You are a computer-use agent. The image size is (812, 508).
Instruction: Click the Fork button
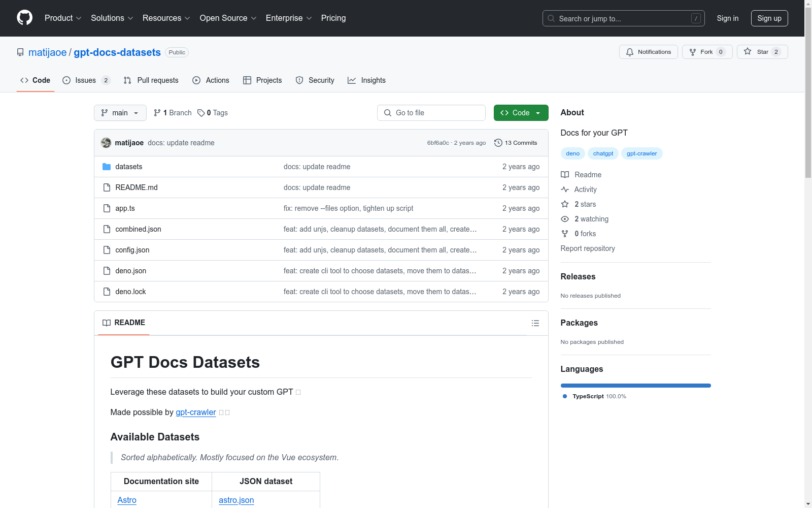click(707, 52)
